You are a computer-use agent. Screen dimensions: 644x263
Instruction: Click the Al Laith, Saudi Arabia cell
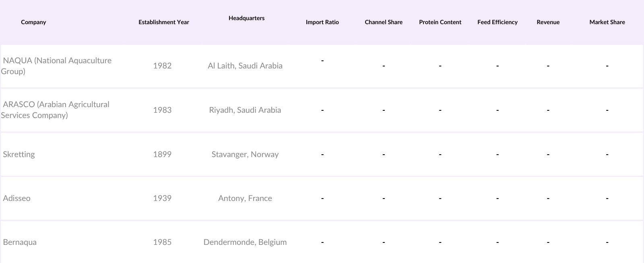click(x=245, y=66)
